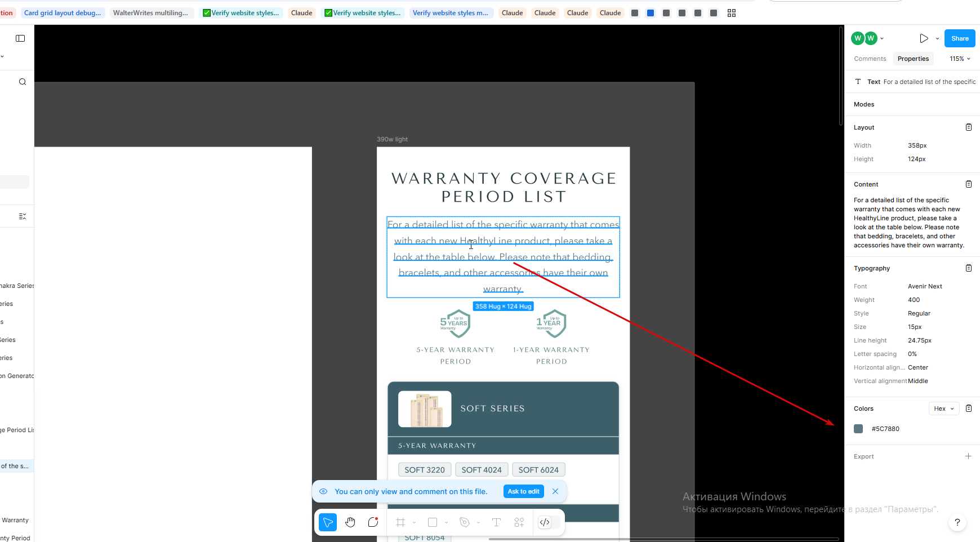Click the vertical scrollbar of Properties panel
This screenshot has width=980, height=542.
pos(841,75)
